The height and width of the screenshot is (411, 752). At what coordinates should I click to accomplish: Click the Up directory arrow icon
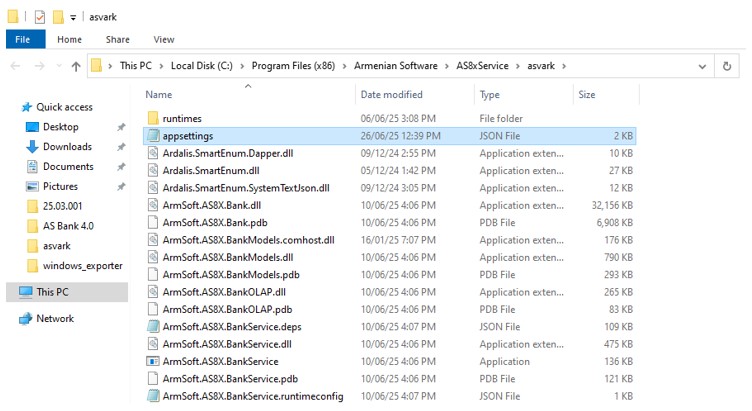click(x=76, y=66)
